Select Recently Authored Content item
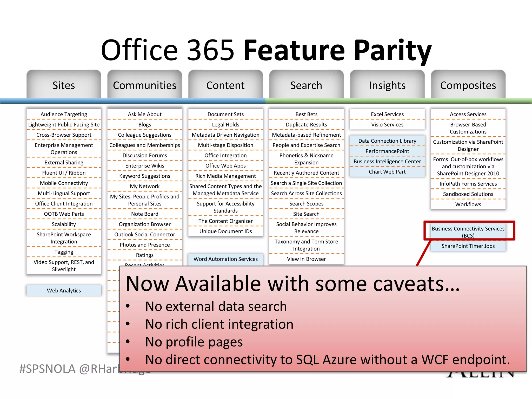The height and width of the screenshot is (399, 532). tap(306, 173)
